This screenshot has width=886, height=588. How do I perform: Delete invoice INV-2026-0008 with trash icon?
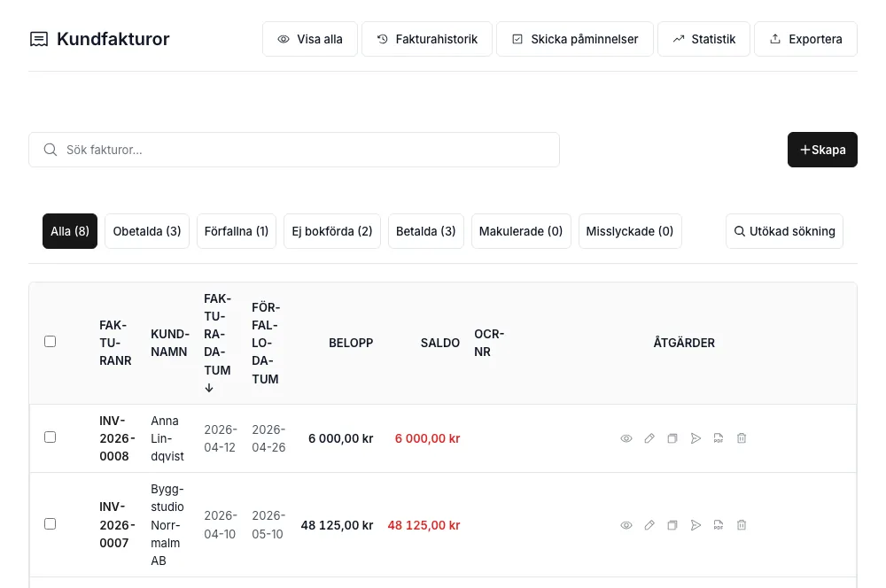pos(742,438)
